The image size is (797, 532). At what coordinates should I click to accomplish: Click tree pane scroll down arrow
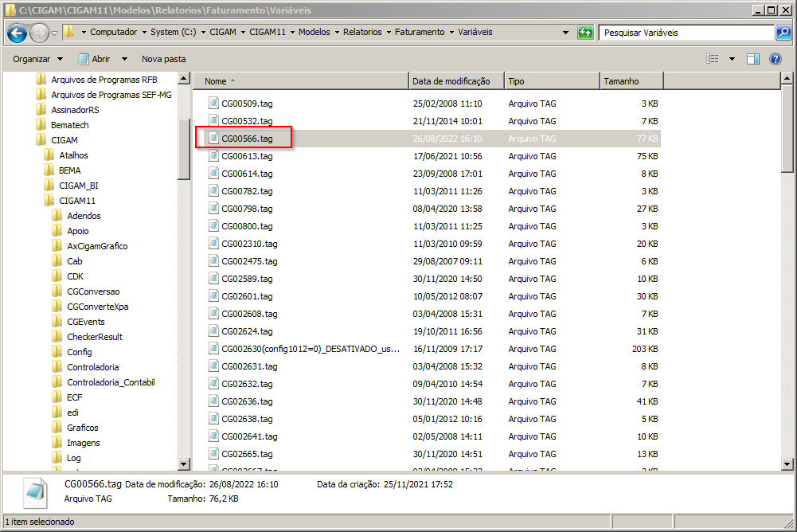coord(184,464)
